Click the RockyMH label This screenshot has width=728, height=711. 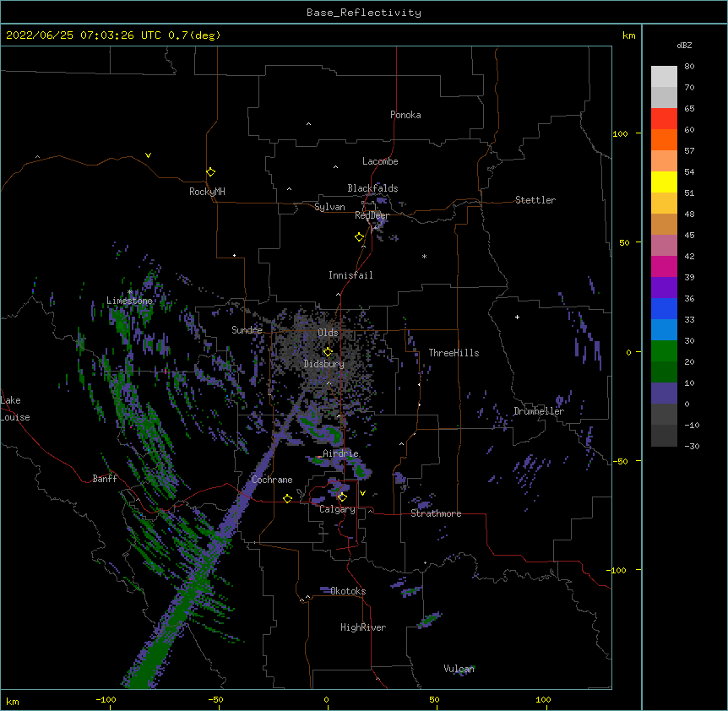click(x=207, y=192)
